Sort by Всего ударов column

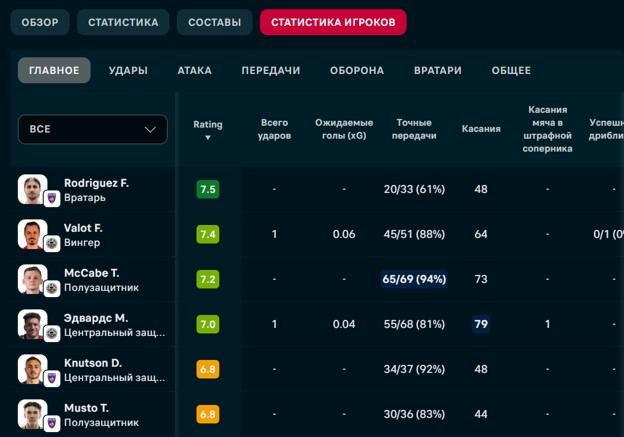(x=274, y=129)
